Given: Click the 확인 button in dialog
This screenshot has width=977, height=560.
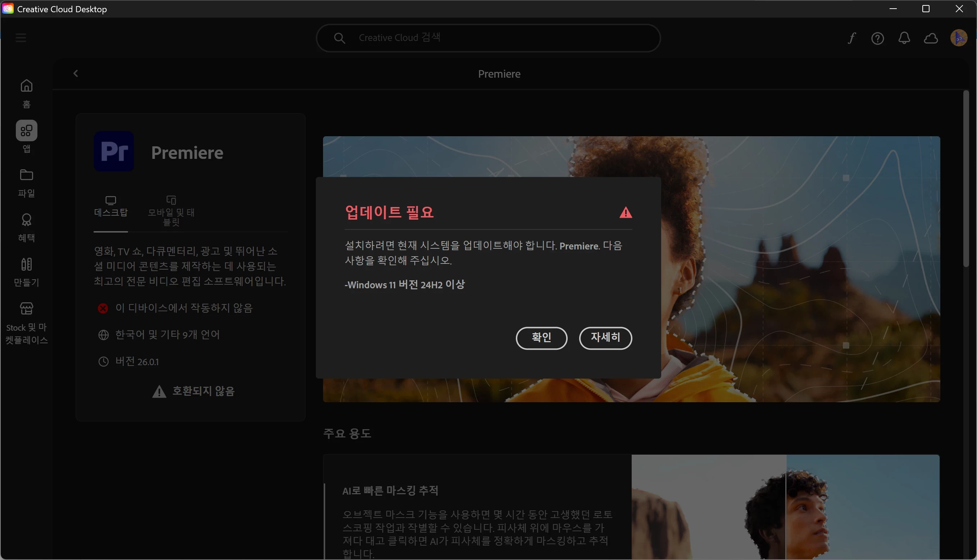Looking at the screenshot, I should (541, 338).
